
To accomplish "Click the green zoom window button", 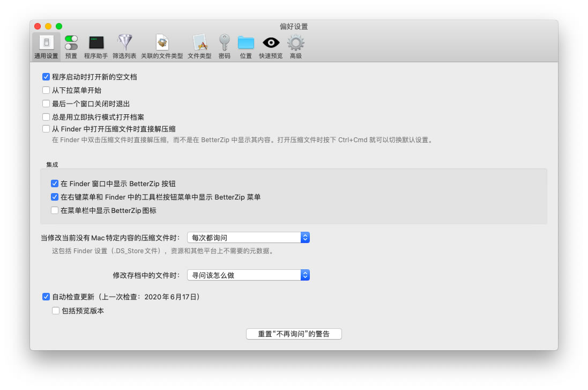I will click(x=59, y=26).
